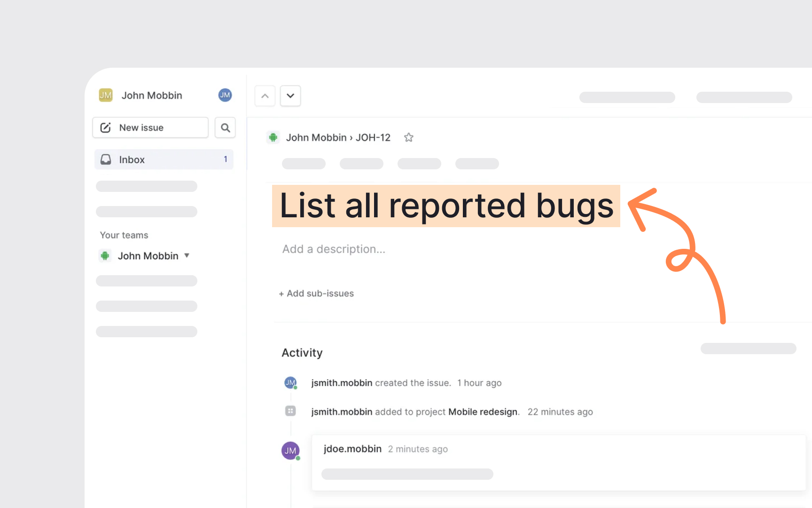Click the Add a description field
The width and height of the screenshot is (812, 508).
(x=334, y=249)
